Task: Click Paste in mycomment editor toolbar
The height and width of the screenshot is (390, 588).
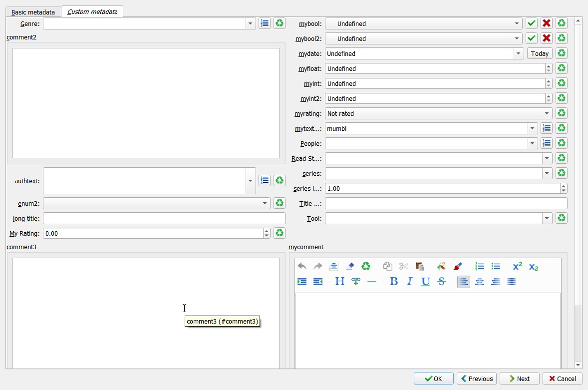Action: 419,266
